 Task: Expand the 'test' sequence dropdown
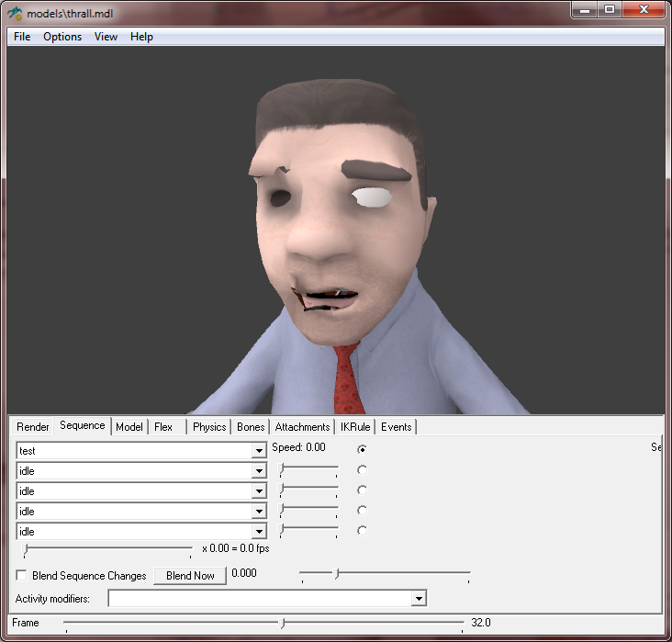[259, 451]
